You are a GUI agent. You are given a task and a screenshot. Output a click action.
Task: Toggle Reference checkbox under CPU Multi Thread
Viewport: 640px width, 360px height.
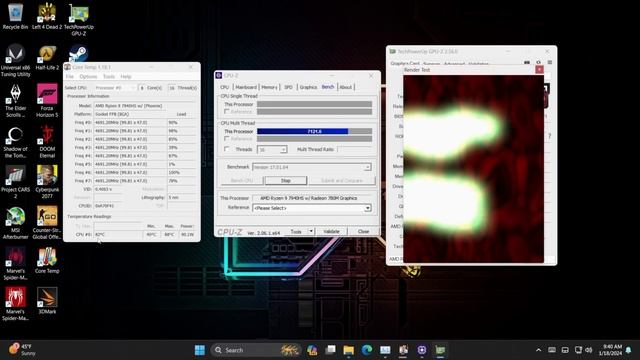tap(227, 139)
